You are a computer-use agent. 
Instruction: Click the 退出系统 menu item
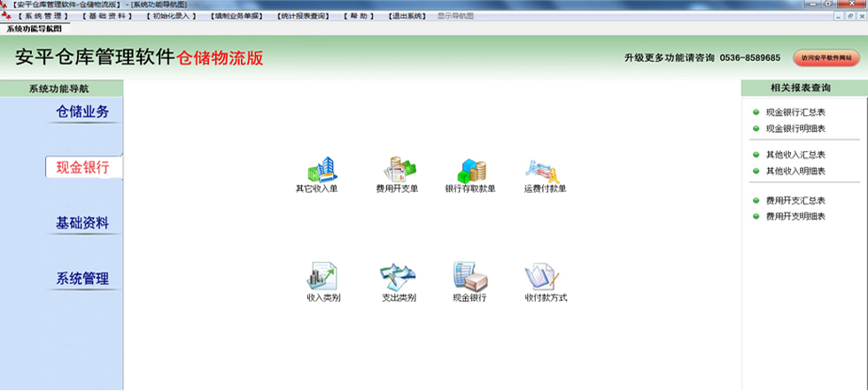click(x=407, y=16)
